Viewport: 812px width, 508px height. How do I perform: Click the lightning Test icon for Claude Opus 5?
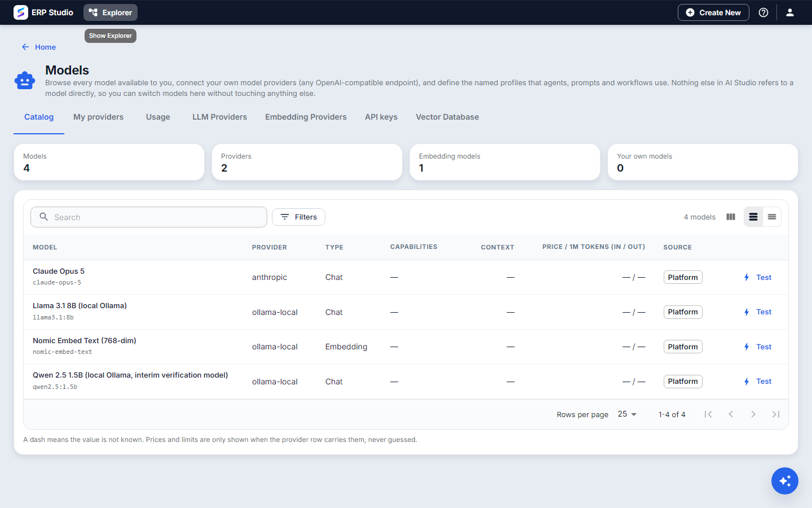coord(747,277)
